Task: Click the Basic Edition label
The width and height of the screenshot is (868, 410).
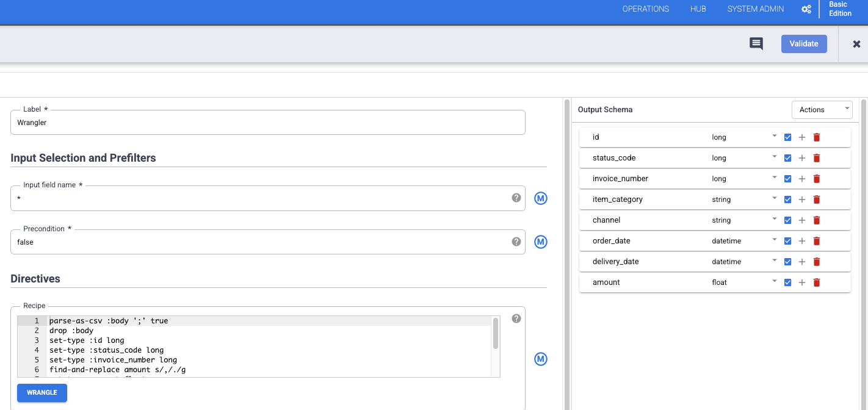Action: click(840, 9)
